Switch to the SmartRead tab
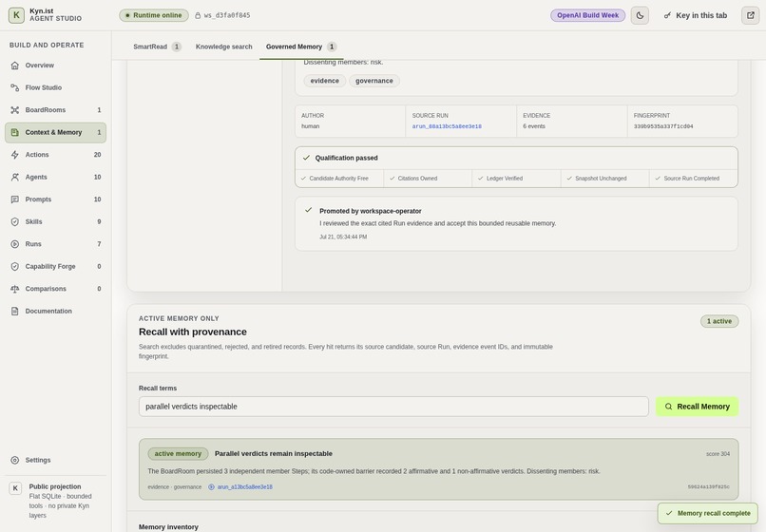Screen dimensions: 766x532 click(157, 47)
